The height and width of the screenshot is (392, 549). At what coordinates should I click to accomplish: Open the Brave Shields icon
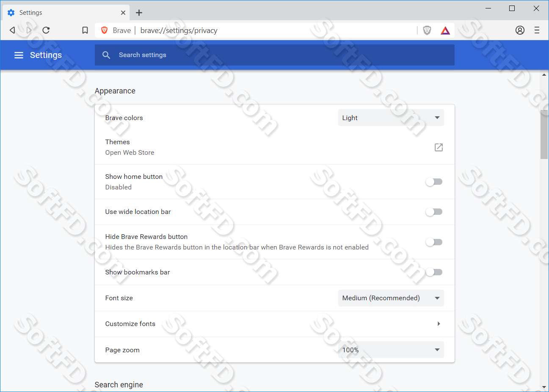tap(427, 30)
